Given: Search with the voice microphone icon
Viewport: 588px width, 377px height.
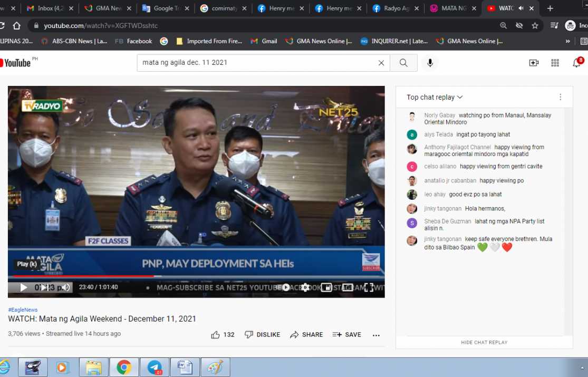Looking at the screenshot, I should [430, 63].
